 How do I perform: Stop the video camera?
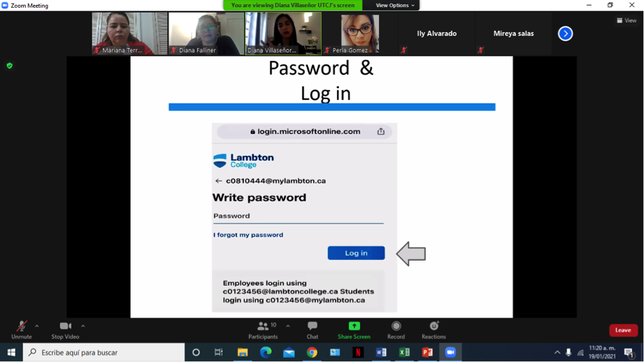[65, 330]
